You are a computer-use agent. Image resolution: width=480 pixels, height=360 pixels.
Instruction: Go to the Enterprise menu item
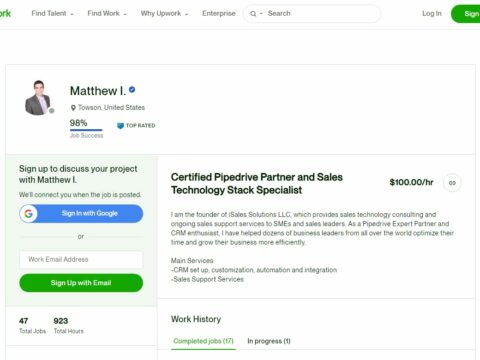219,13
